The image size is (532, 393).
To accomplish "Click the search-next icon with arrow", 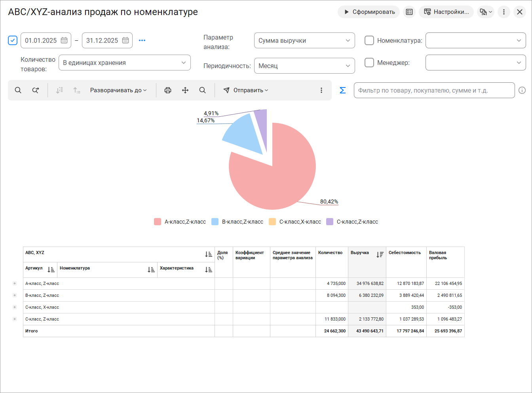I will (36, 90).
